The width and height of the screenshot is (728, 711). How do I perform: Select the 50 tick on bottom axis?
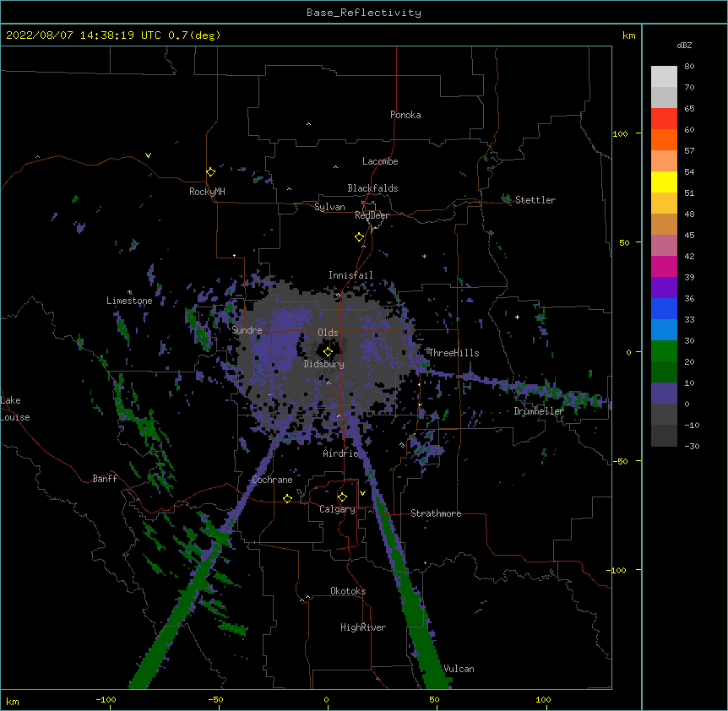[434, 699]
